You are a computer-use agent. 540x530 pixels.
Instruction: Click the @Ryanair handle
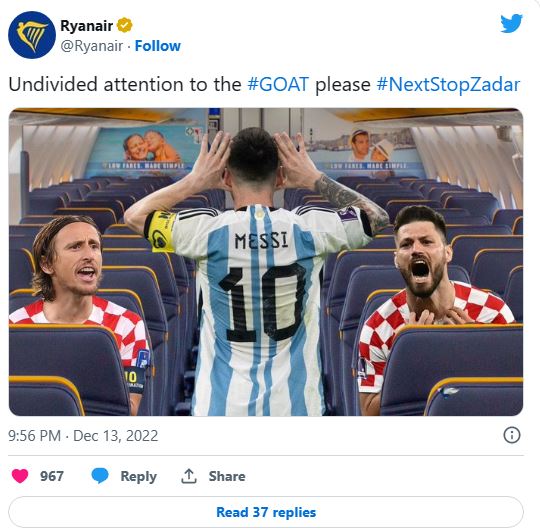pyautogui.click(x=92, y=46)
